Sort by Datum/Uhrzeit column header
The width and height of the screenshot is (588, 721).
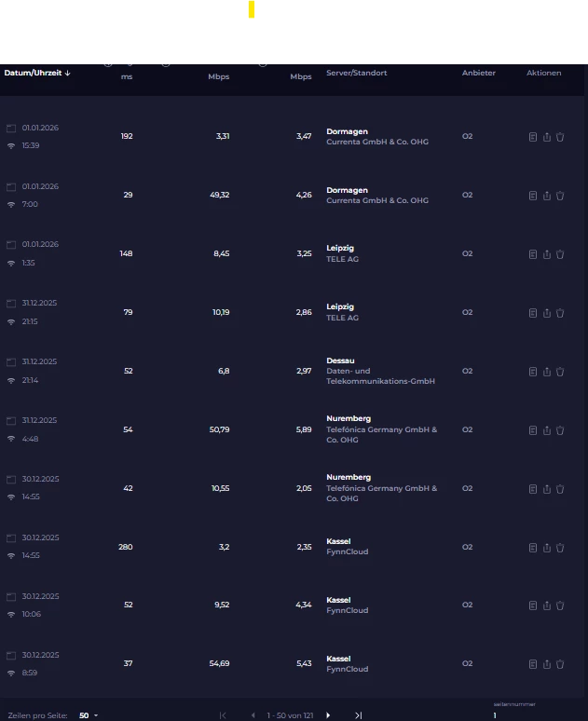[37, 73]
